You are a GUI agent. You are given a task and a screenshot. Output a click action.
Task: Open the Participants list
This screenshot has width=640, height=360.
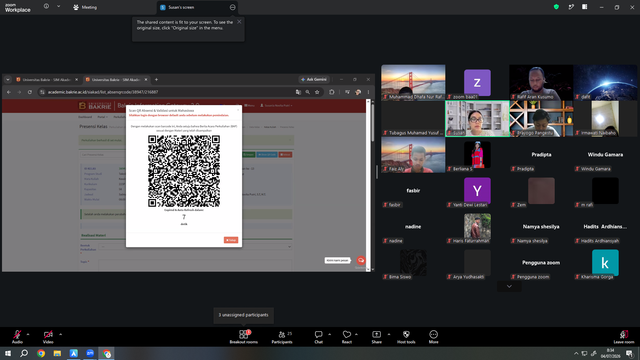coord(282,337)
